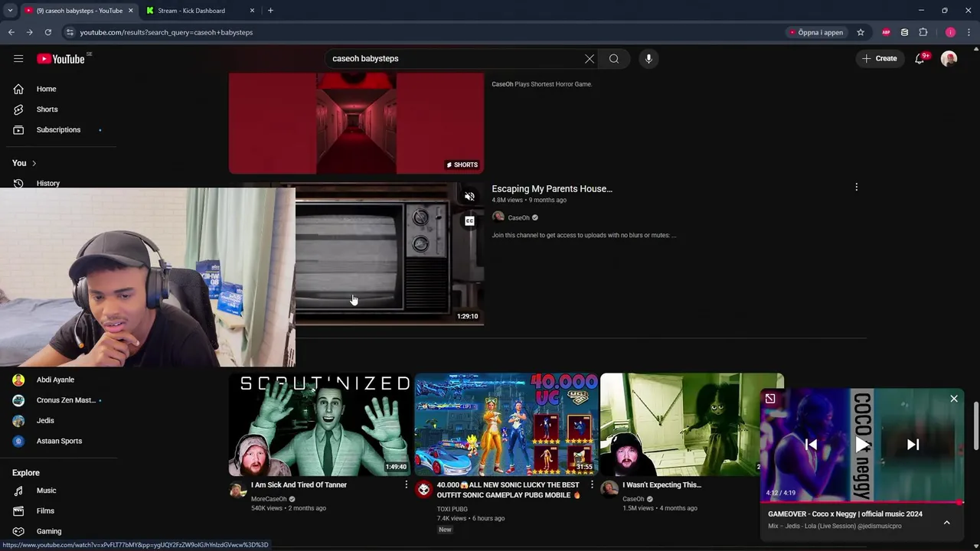Open Subscriptions in the sidebar

[x=58, y=130]
